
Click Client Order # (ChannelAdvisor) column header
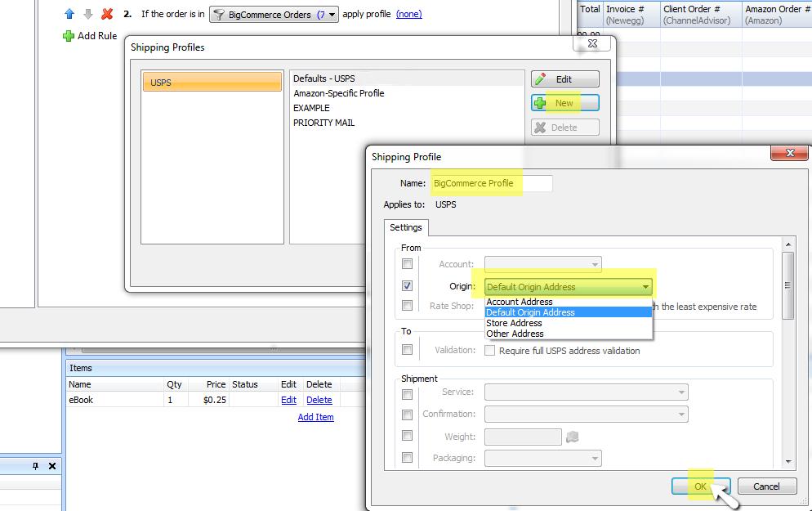click(x=701, y=15)
